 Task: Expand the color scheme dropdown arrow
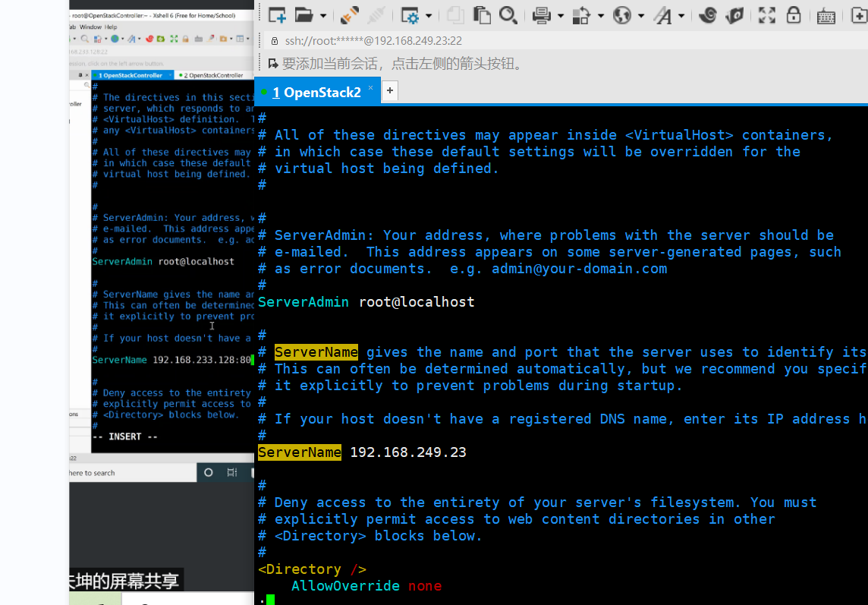tap(601, 16)
